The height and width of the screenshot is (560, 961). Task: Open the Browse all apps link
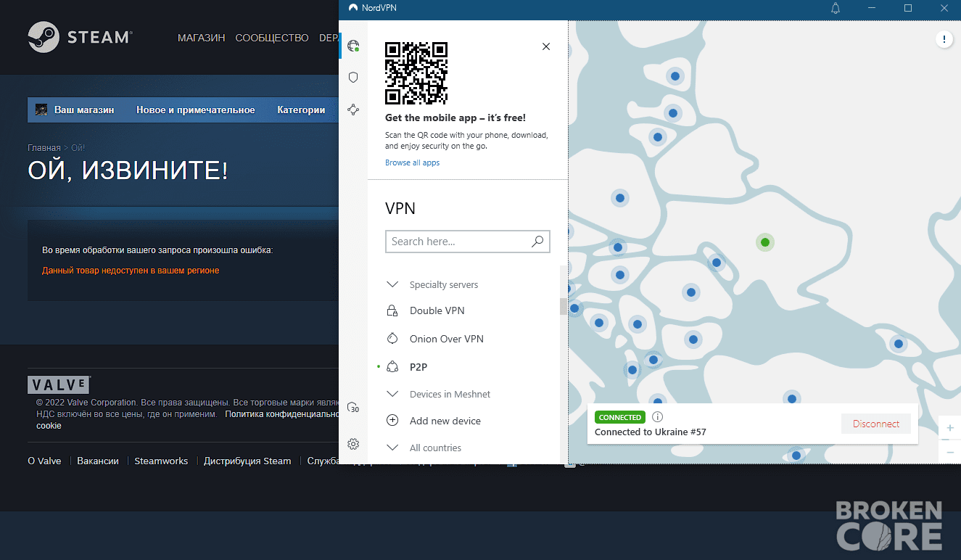[x=412, y=162]
